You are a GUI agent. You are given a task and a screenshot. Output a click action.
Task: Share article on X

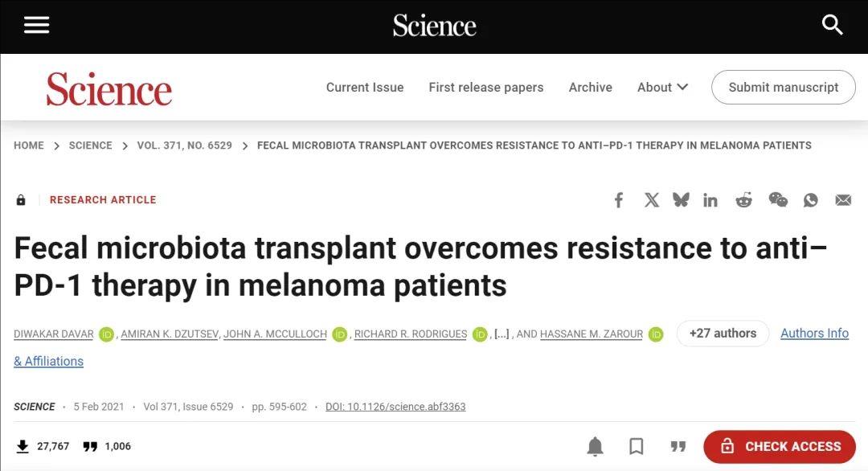[x=652, y=200]
